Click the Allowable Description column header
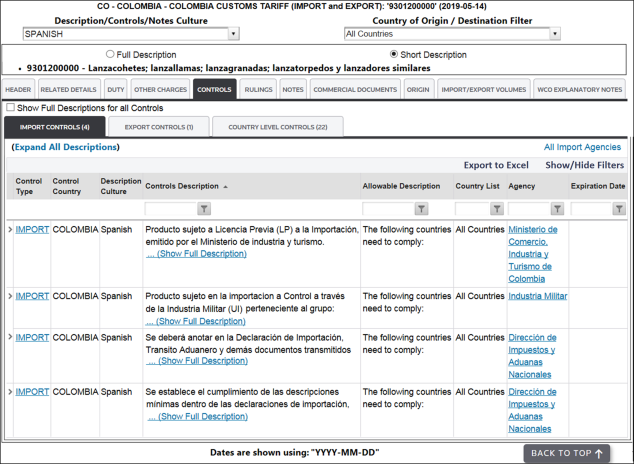The image size is (634, 464). (x=401, y=186)
